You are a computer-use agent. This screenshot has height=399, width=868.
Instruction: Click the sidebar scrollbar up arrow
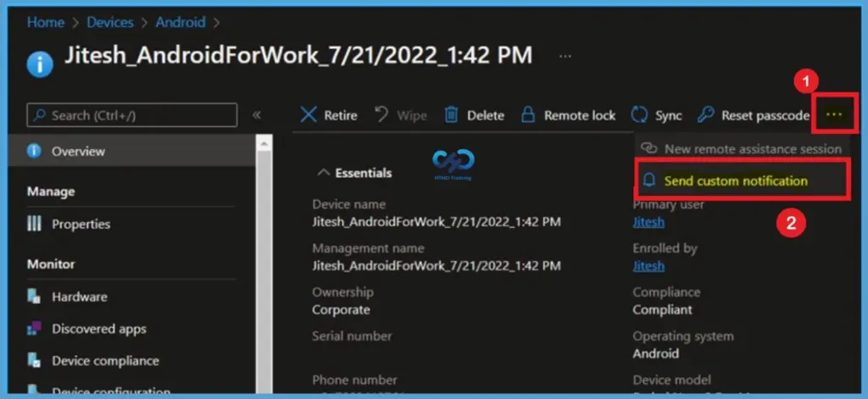pos(264,143)
